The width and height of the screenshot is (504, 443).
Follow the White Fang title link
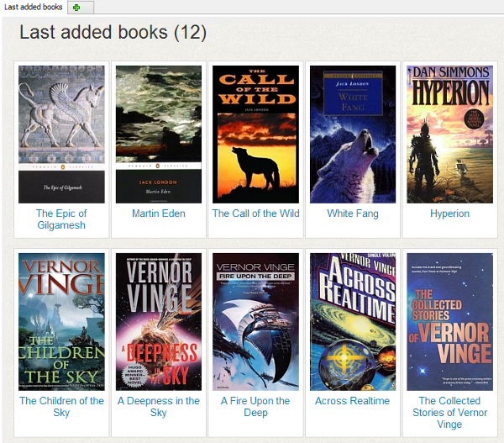point(353,214)
